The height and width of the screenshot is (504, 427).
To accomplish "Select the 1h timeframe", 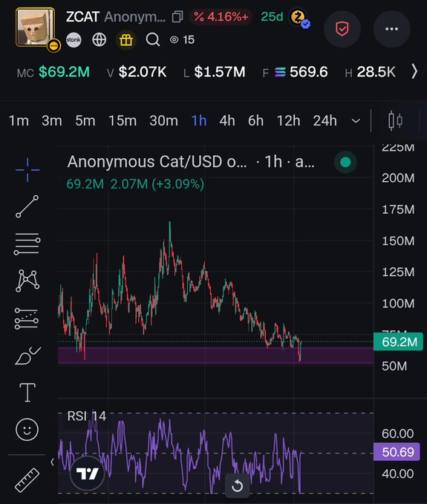I will pyautogui.click(x=199, y=121).
